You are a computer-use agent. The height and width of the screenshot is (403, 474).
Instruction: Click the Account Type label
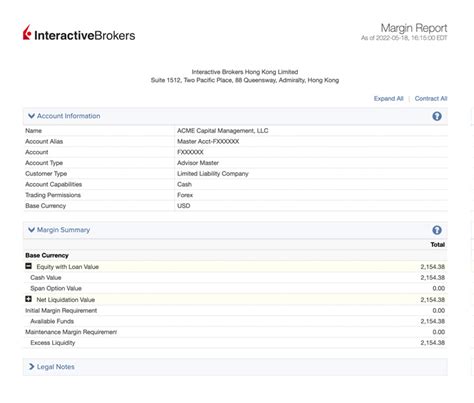44,163
